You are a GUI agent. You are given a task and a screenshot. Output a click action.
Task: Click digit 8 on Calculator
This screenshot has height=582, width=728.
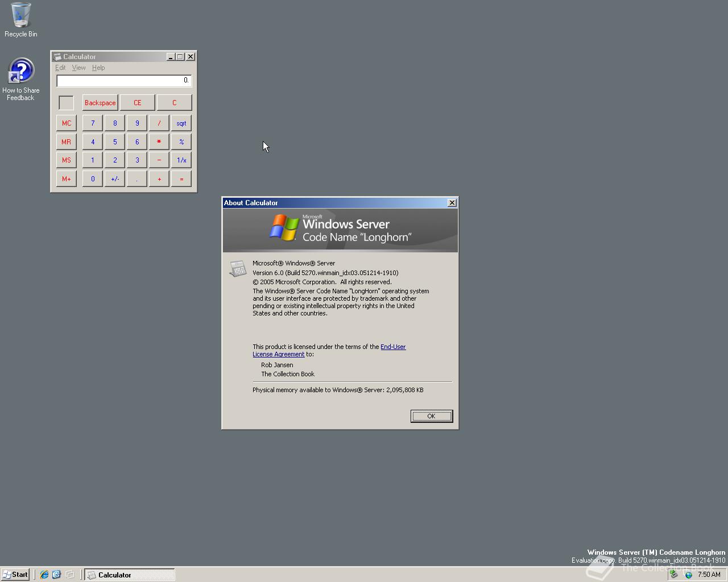tap(115, 123)
